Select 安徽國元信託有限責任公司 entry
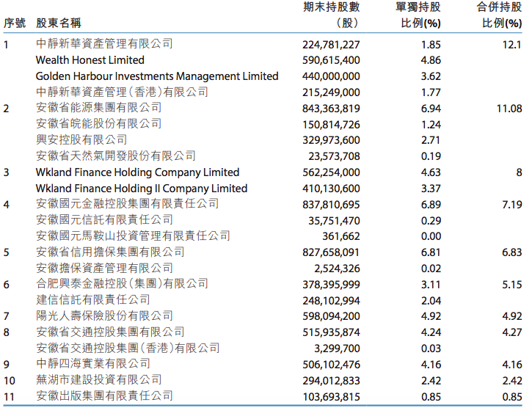Viewport: 532px width, 416px height. 104,220
